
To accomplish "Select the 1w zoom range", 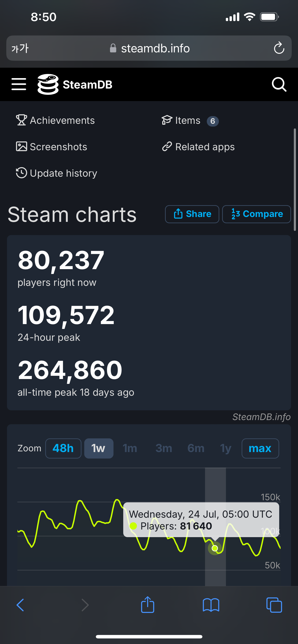I will coord(99,448).
